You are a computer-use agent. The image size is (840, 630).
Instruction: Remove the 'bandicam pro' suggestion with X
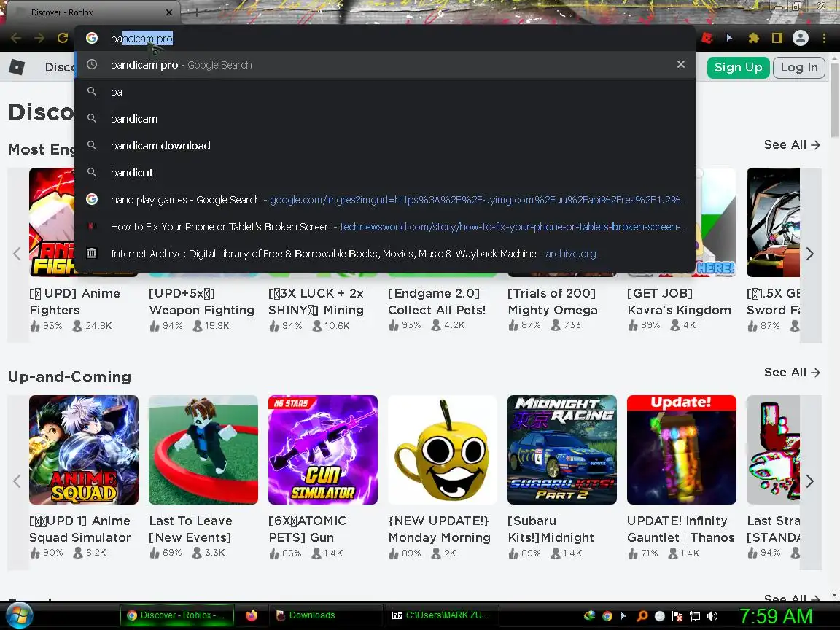[x=681, y=64]
